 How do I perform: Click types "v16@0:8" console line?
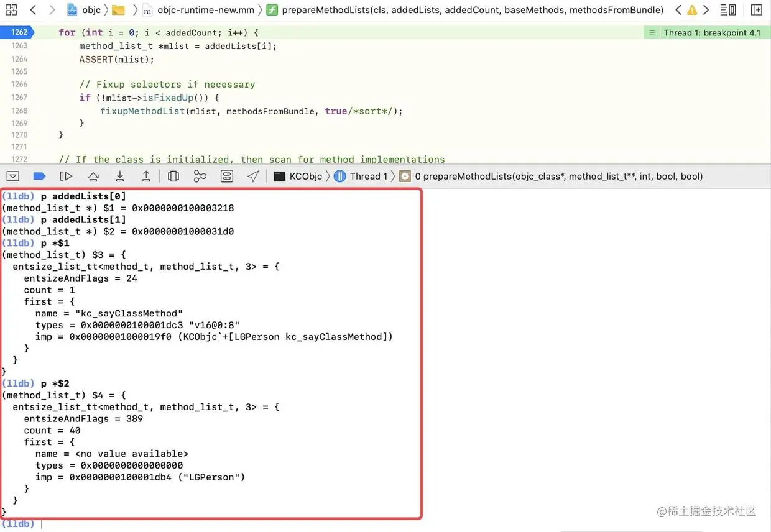137,326
